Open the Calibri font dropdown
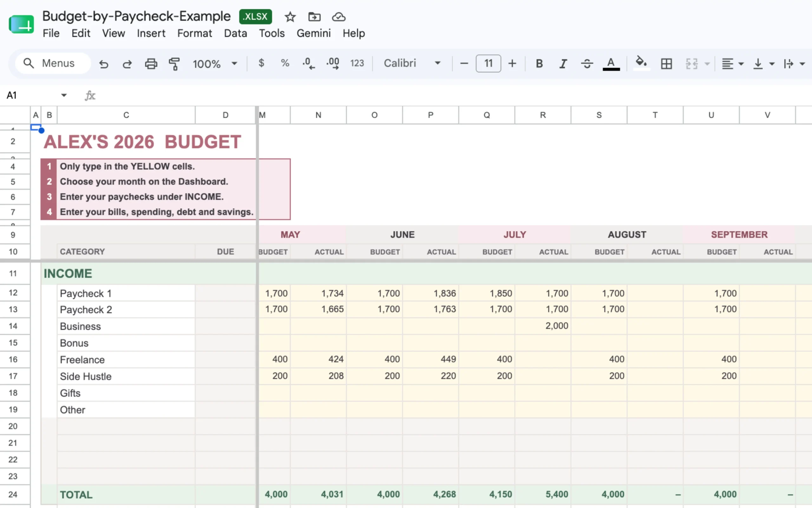This screenshot has width=812, height=508. [x=412, y=63]
